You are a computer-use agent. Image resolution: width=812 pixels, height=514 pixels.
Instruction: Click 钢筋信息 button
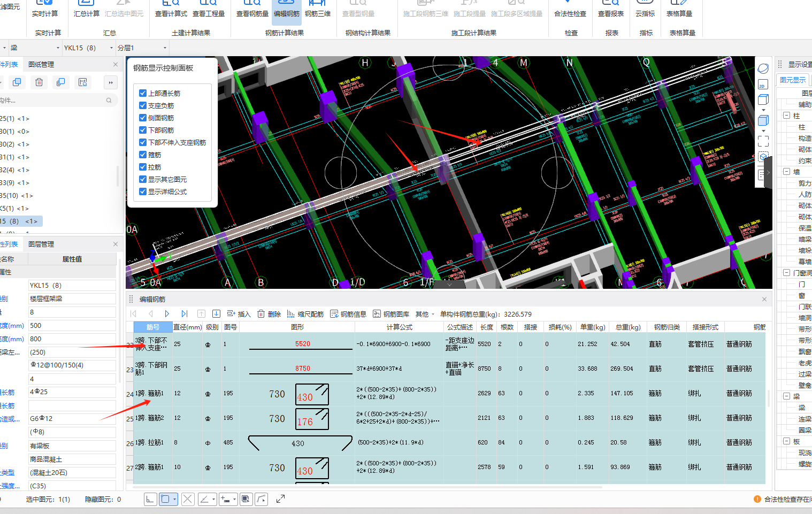(348, 314)
